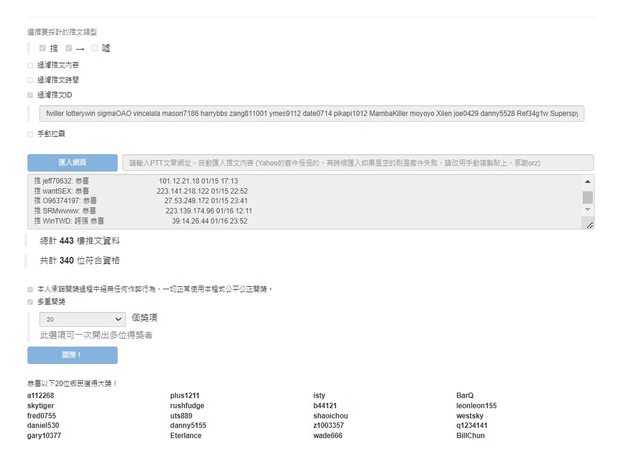Click the PTT article URL input field
Viewport: 640px width, 456px height.
[358, 162]
